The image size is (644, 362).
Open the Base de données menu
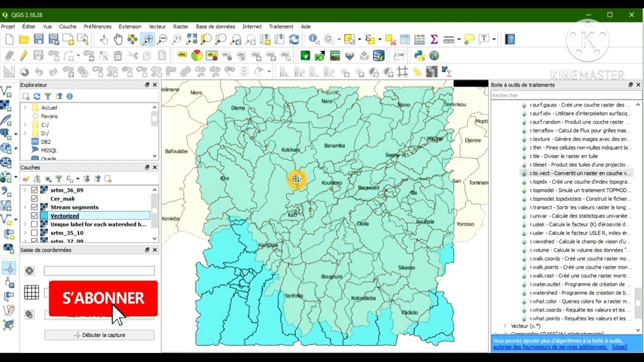coord(215,27)
